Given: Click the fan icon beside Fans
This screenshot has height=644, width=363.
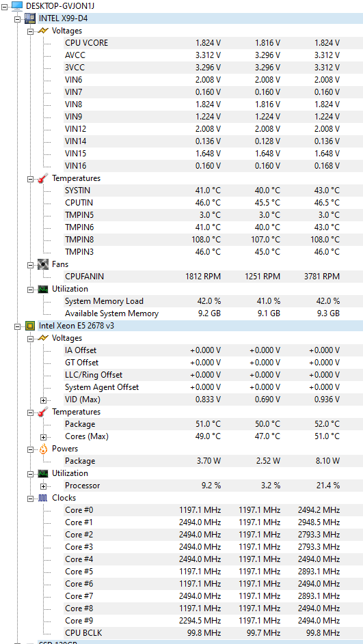Looking at the screenshot, I should [43, 264].
